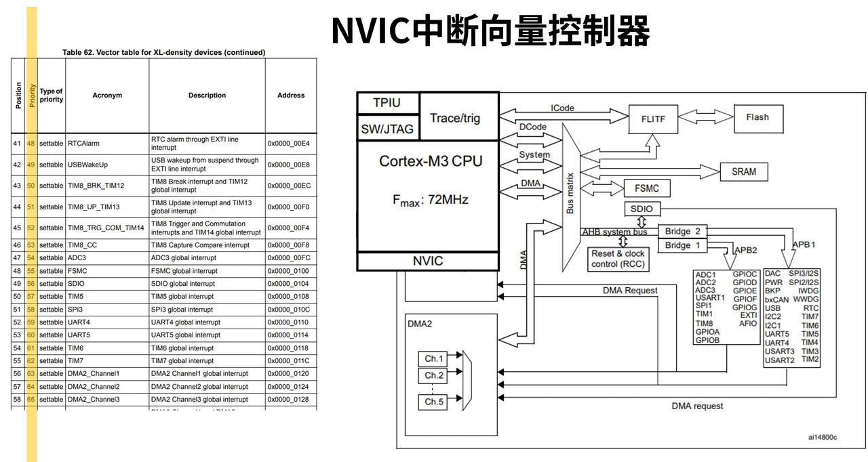Screen dimensions: 868x462
Task: Click the NVIC block under Cortex-M3 CPU
Action: 428,261
